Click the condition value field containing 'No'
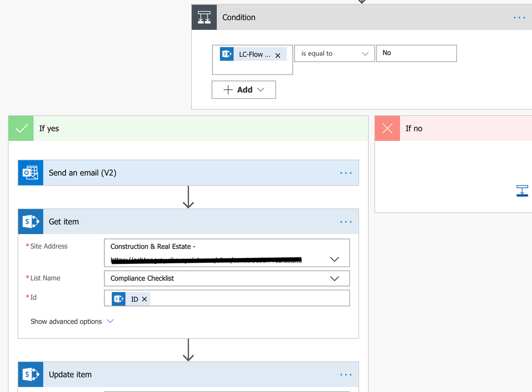This screenshot has height=392, width=532. (x=416, y=53)
